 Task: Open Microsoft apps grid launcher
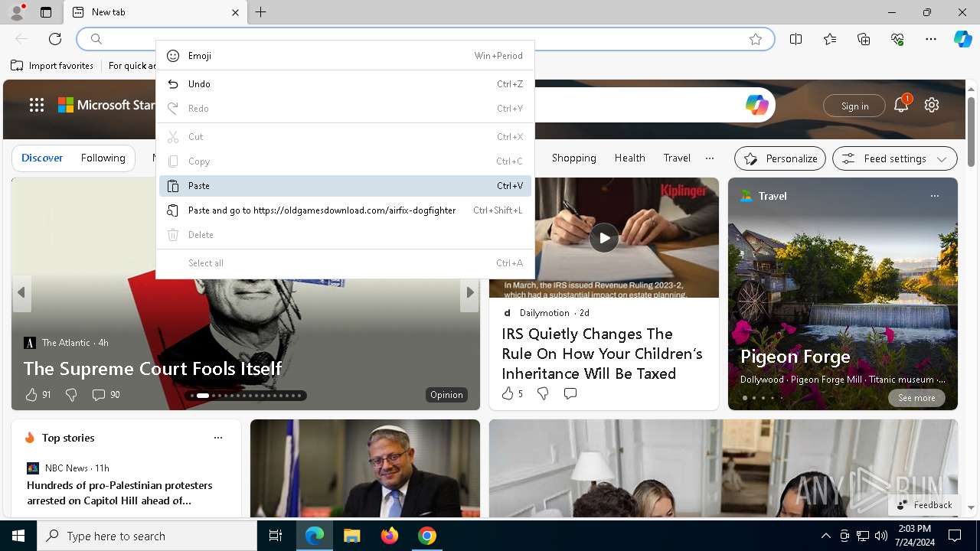tap(37, 106)
